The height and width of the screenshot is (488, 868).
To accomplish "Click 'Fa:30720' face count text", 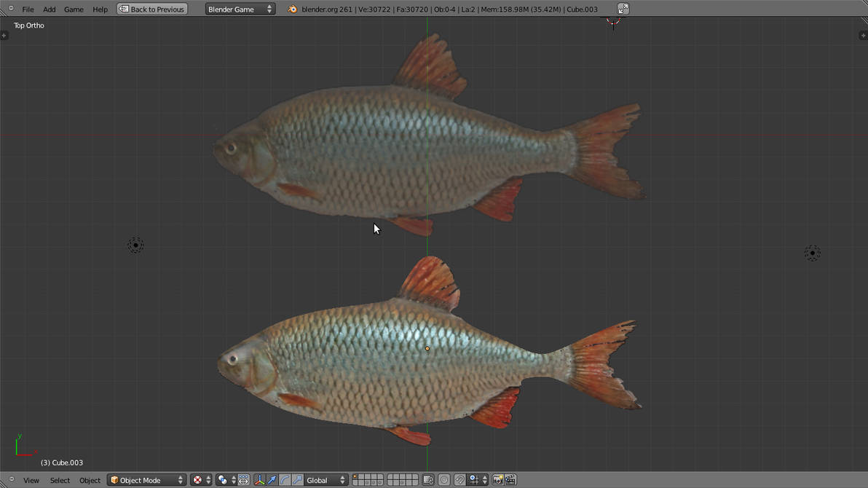I will pyautogui.click(x=412, y=9).
